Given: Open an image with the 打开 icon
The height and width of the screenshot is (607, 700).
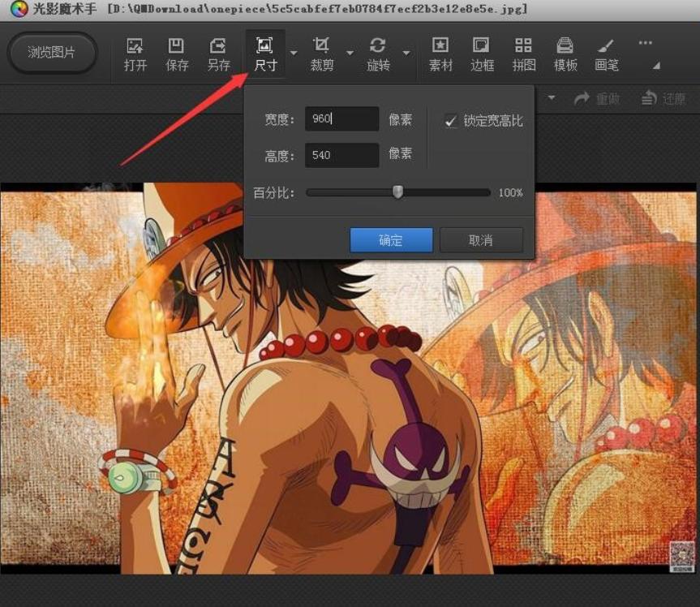Looking at the screenshot, I should (x=135, y=54).
